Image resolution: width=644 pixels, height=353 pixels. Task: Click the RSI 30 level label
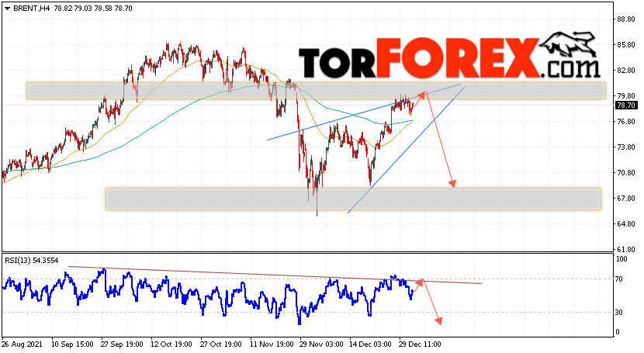620,313
